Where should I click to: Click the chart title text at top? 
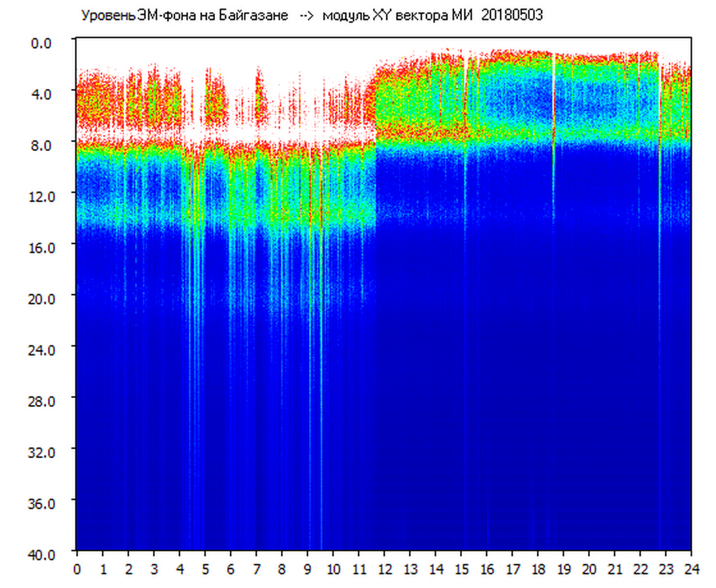coord(311,16)
